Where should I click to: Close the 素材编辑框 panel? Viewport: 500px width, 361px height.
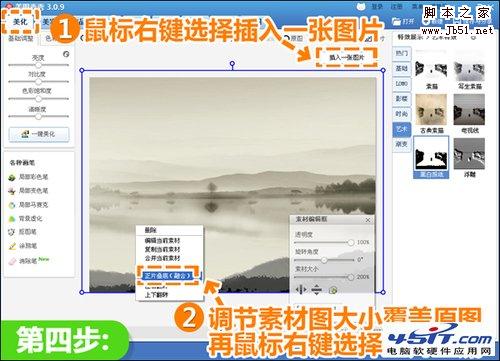[368, 220]
